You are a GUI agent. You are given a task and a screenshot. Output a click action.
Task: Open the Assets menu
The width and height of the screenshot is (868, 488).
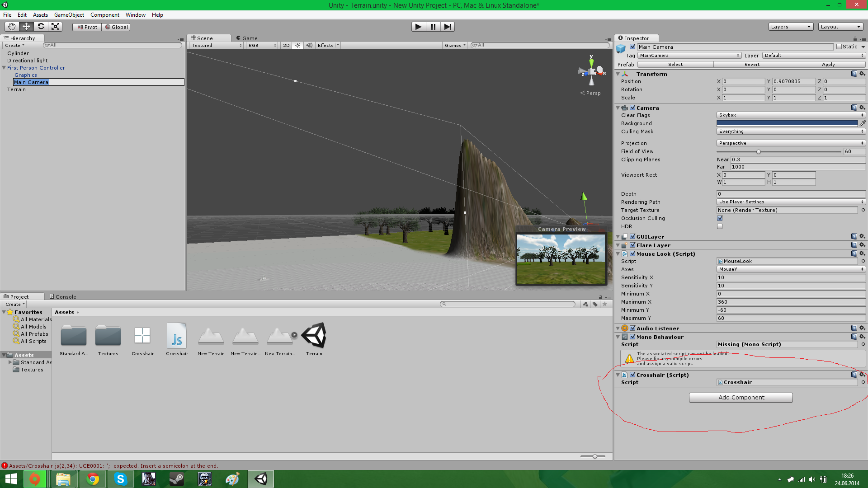(x=40, y=15)
